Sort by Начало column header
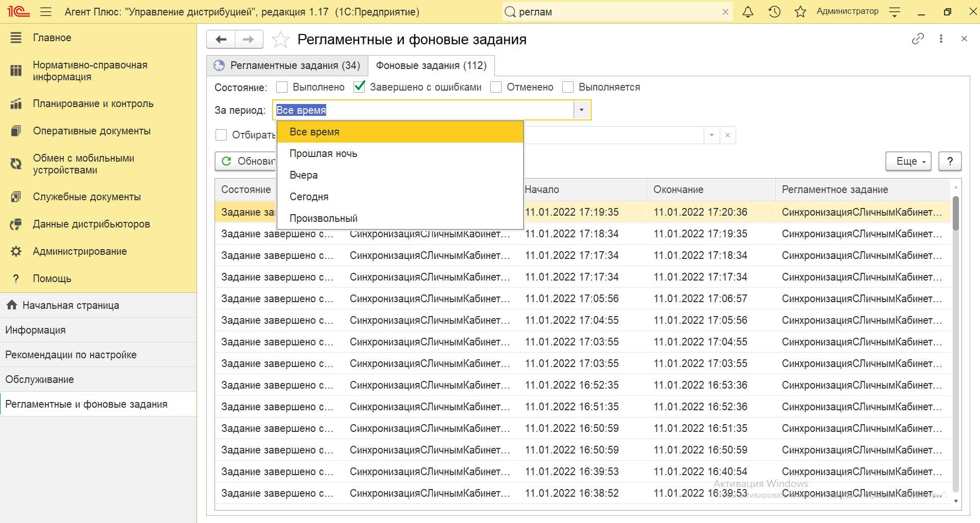The image size is (980, 523). 585,189
